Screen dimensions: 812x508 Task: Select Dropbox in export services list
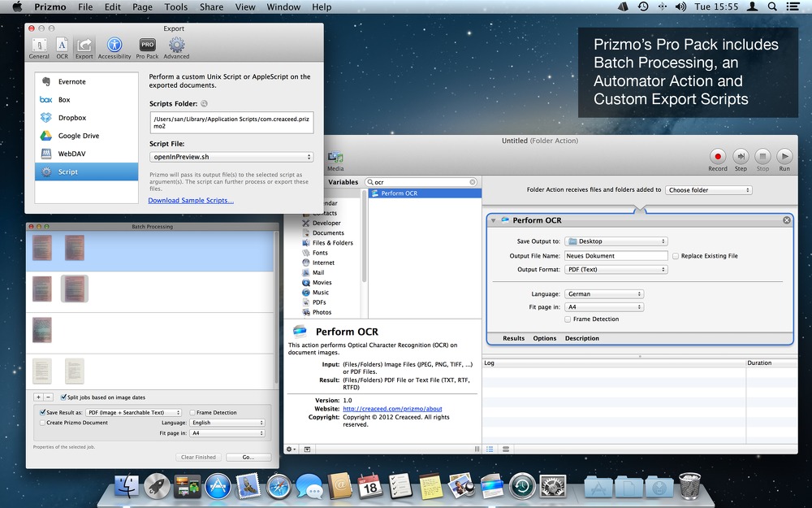pos(87,118)
